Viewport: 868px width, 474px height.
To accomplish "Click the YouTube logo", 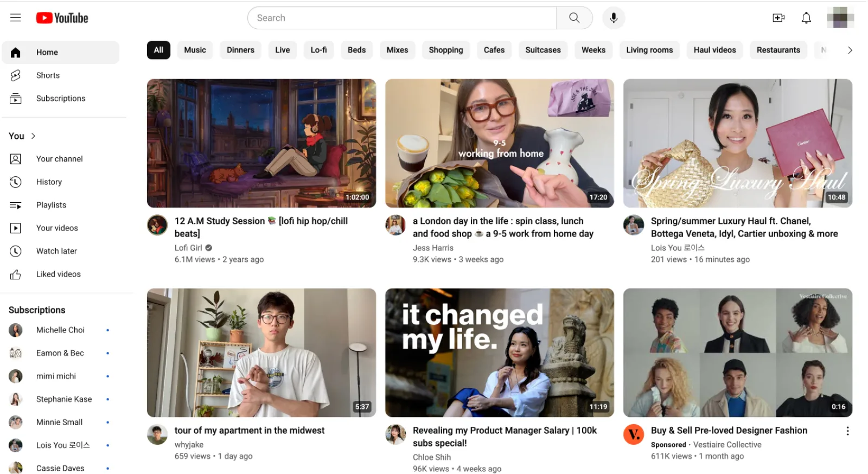I will pos(62,18).
